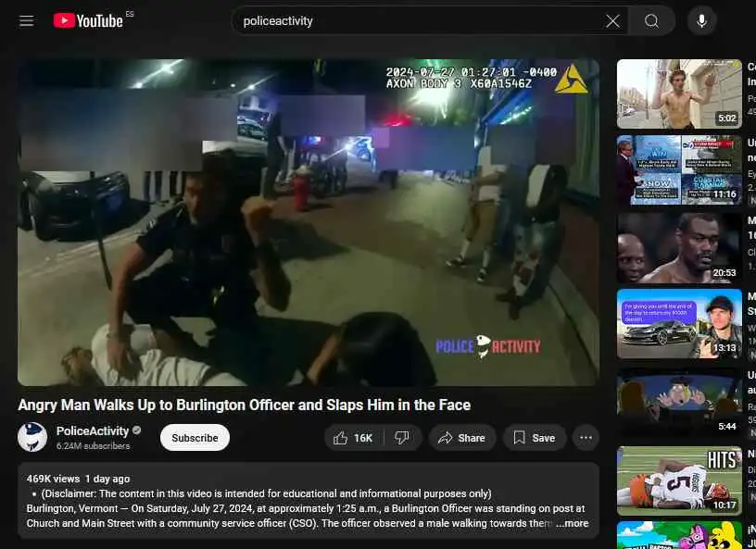Click the 6.24M subscribers text
Image resolution: width=756 pixels, height=549 pixels.
coord(93,446)
